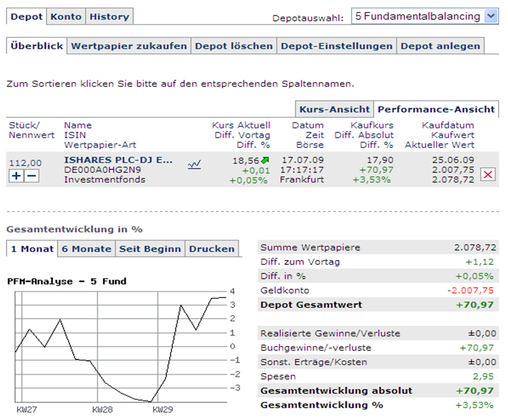Show chart Seit Beginn
The image size is (508, 420).
[x=150, y=249]
